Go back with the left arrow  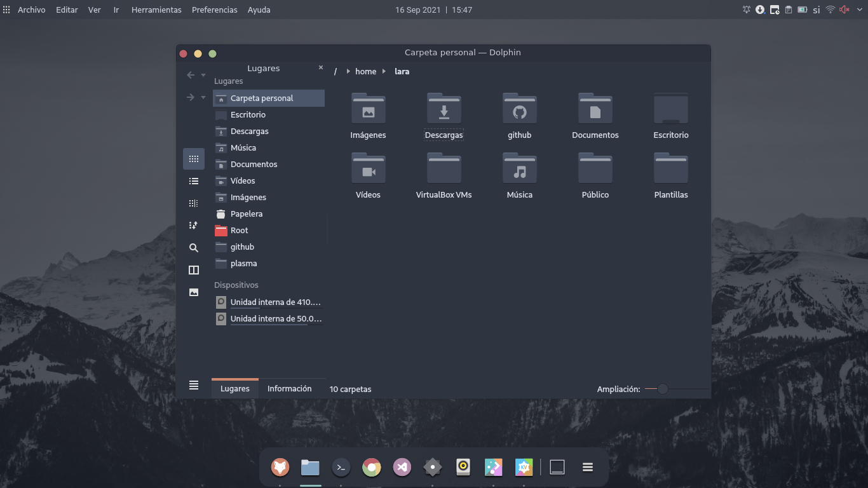(191, 75)
